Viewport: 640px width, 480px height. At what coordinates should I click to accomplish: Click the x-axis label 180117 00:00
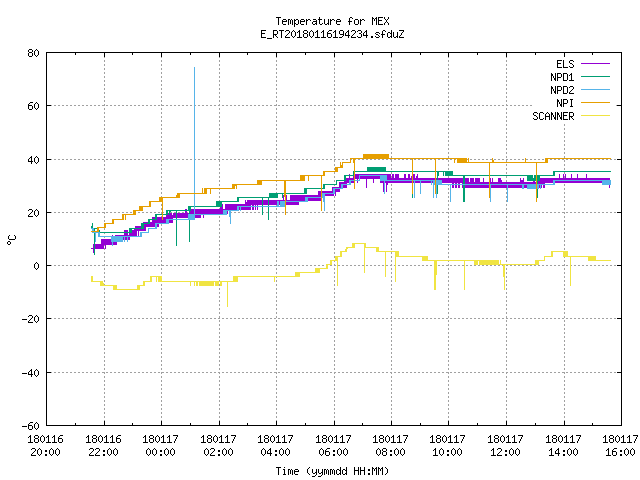coord(160,446)
